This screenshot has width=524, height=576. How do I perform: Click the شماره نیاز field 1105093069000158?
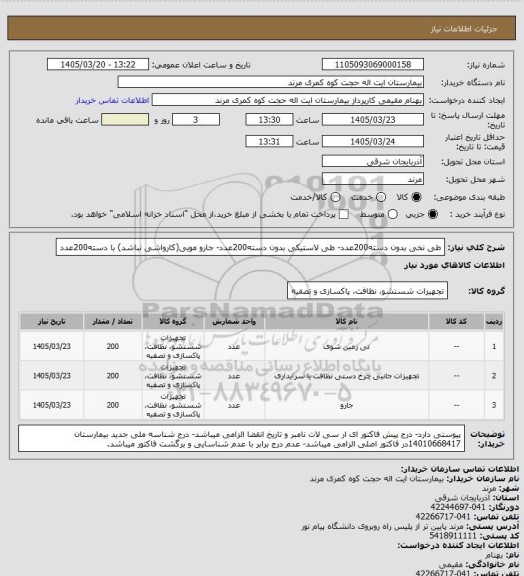(373, 64)
